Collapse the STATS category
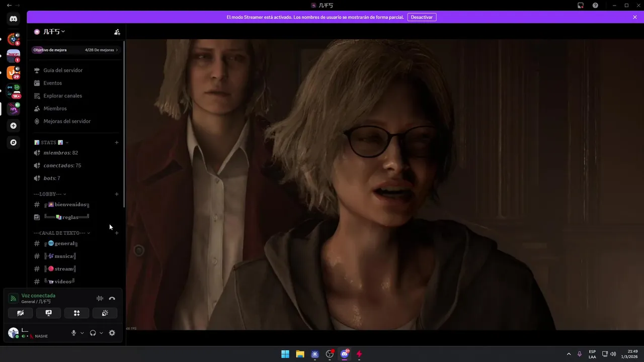This screenshot has width=644, height=362. click(x=51, y=143)
